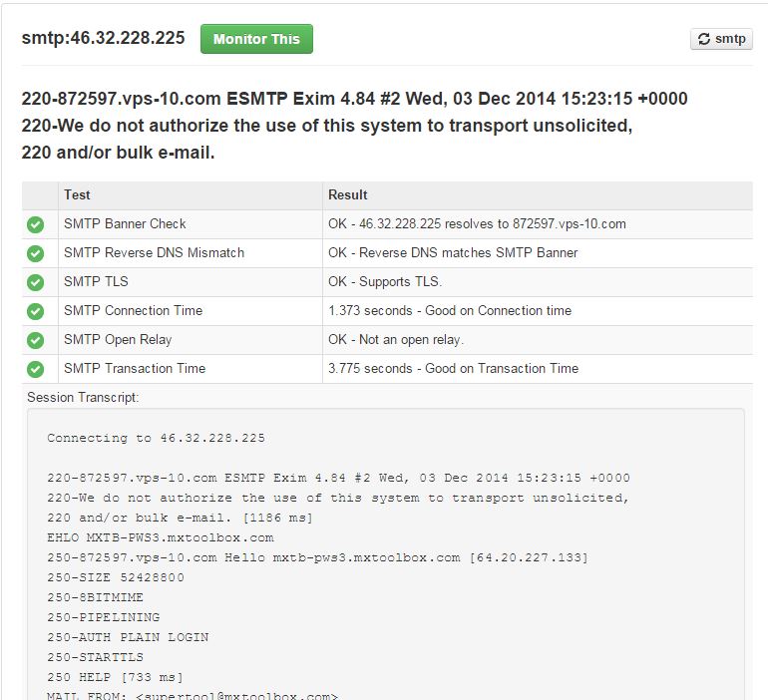Click the SMTP Open Relay status icon

pos(36,340)
